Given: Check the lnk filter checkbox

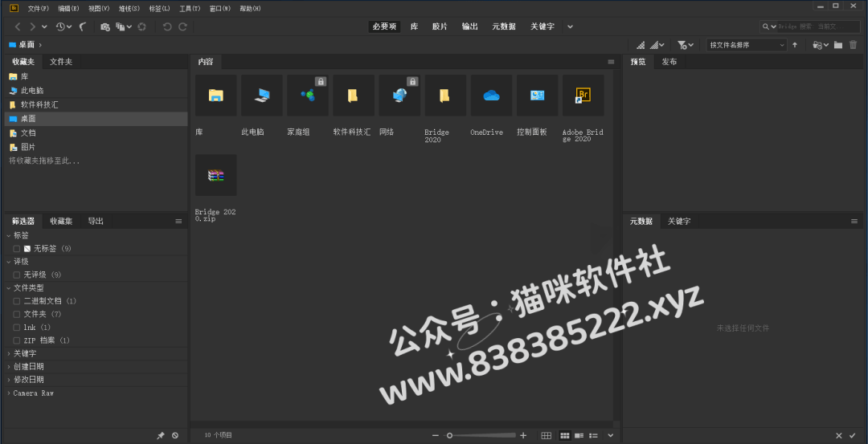Looking at the screenshot, I should click(17, 328).
